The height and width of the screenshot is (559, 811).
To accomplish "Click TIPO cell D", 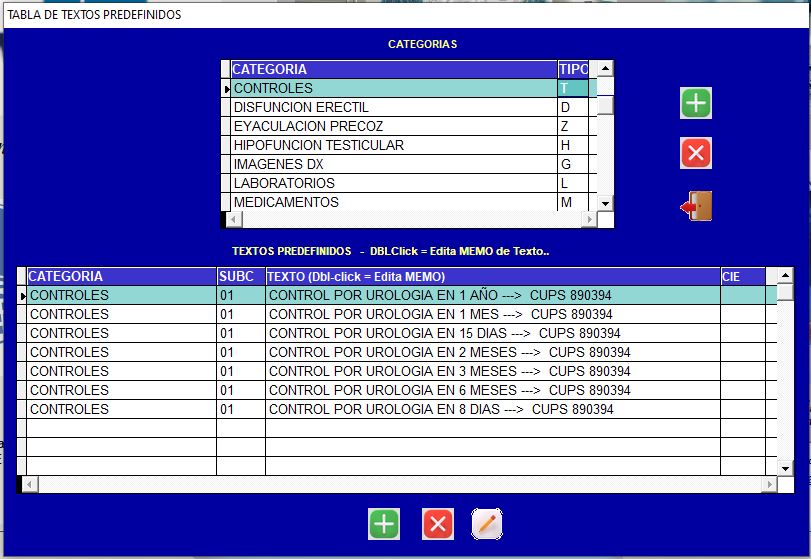I will [x=573, y=107].
